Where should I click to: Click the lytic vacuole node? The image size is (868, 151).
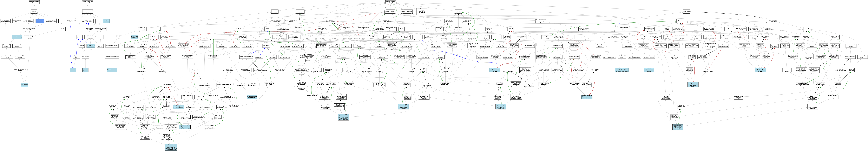[x=85, y=57]
